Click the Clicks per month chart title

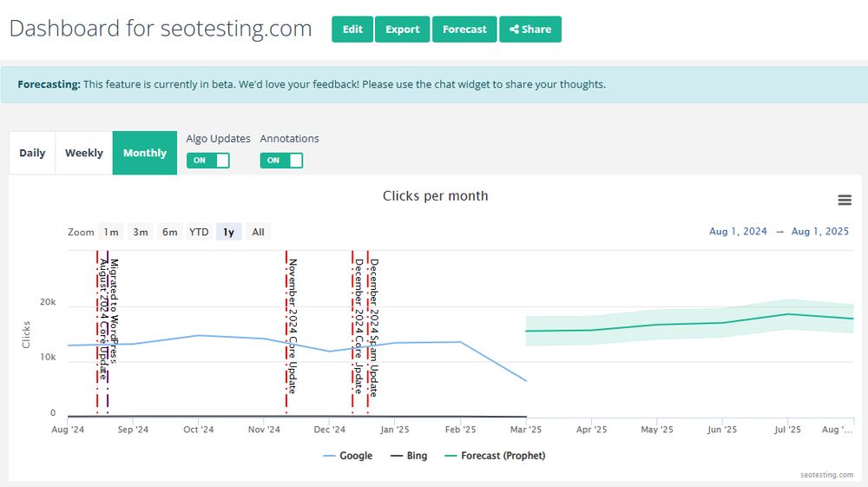tap(436, 196)
